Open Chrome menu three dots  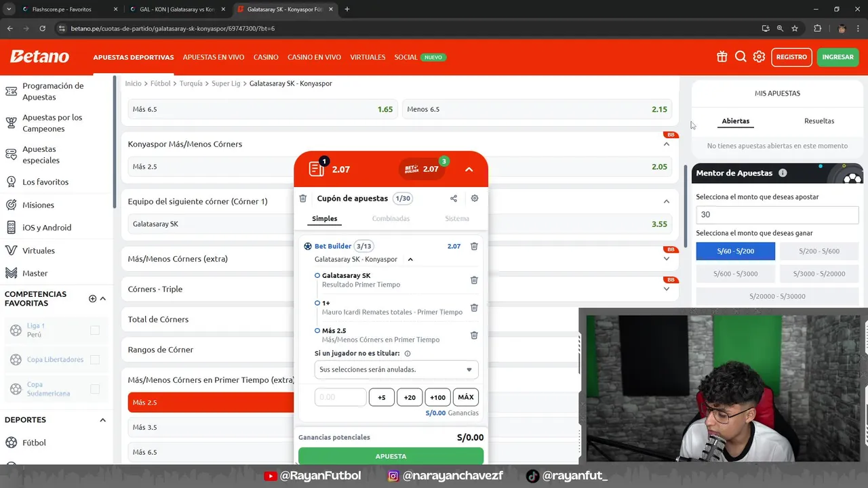pyautogui.click(x=859, y=28)
